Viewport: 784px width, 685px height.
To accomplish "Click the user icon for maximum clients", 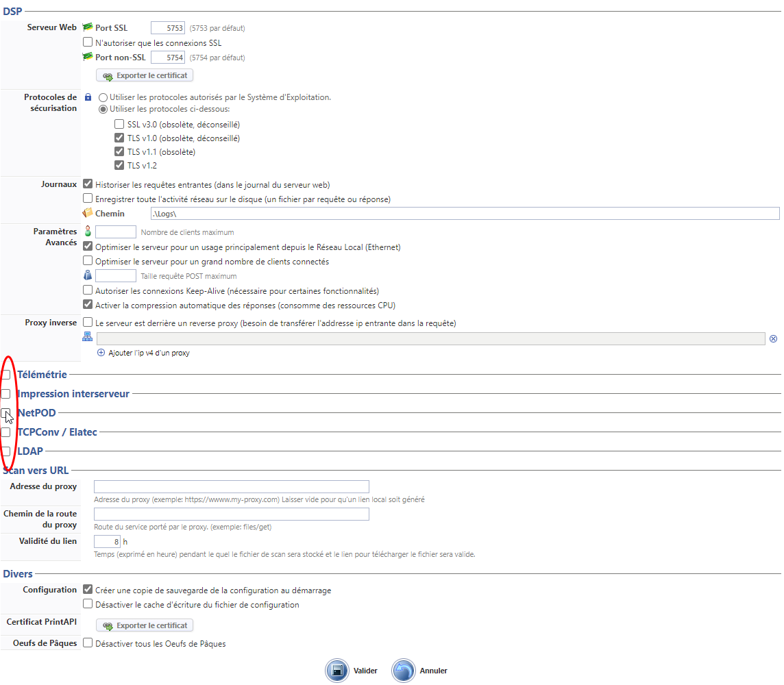I will [x=88, y=232].
